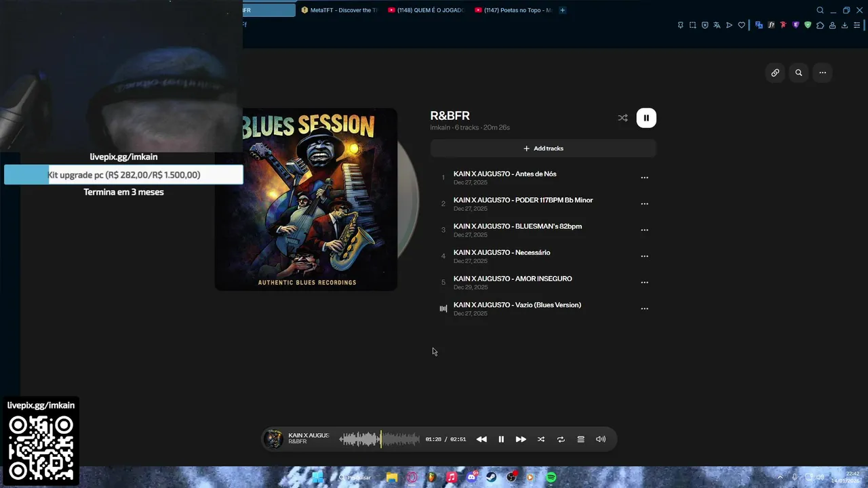Click the translate page icon in toolbar
The image size is (868, 488).
tap(717, 25)
